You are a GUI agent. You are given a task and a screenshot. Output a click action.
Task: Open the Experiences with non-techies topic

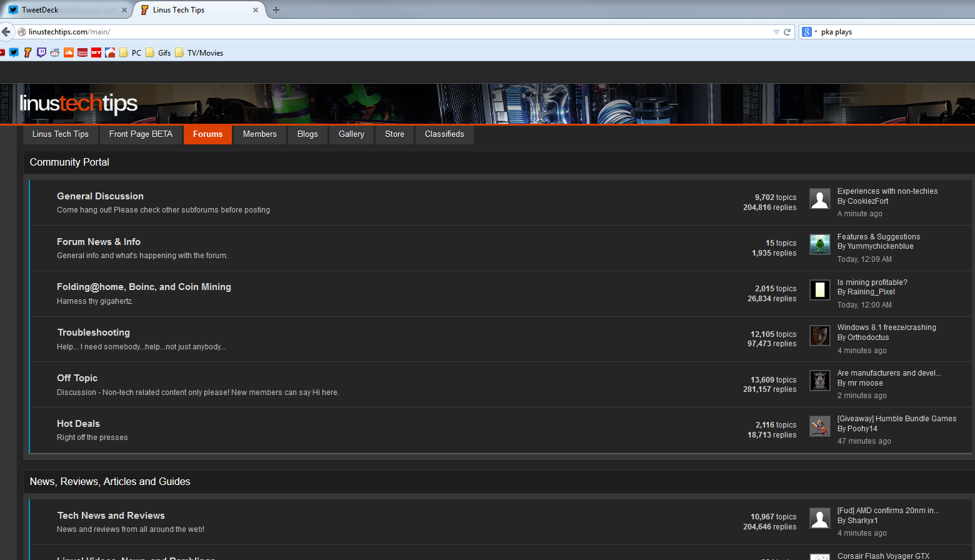pos(887,191)
